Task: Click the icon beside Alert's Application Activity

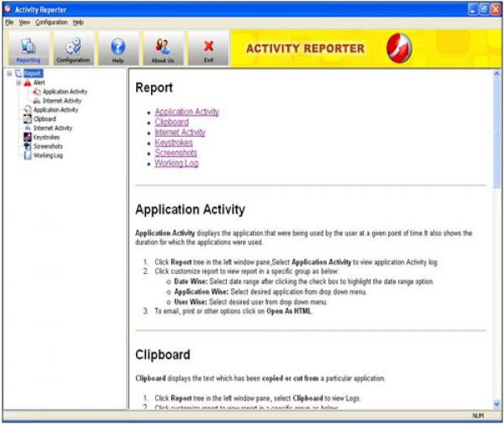Action: [37, 92]
